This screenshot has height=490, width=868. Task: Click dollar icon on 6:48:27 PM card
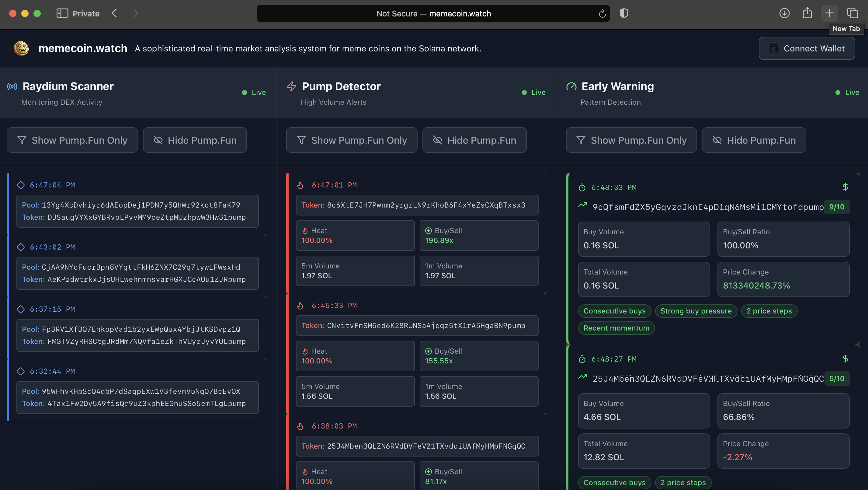coord(845,359)
